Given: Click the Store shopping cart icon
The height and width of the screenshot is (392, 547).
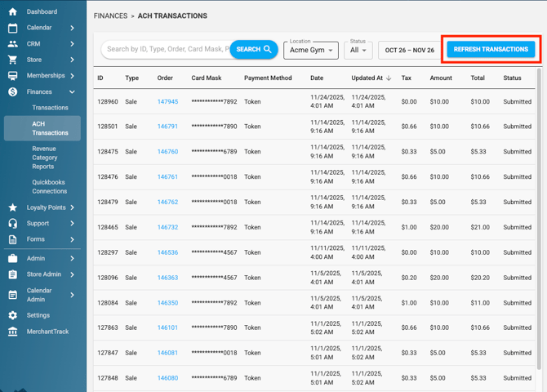Looking at the screenshot, I should click(x=12, y=60).
